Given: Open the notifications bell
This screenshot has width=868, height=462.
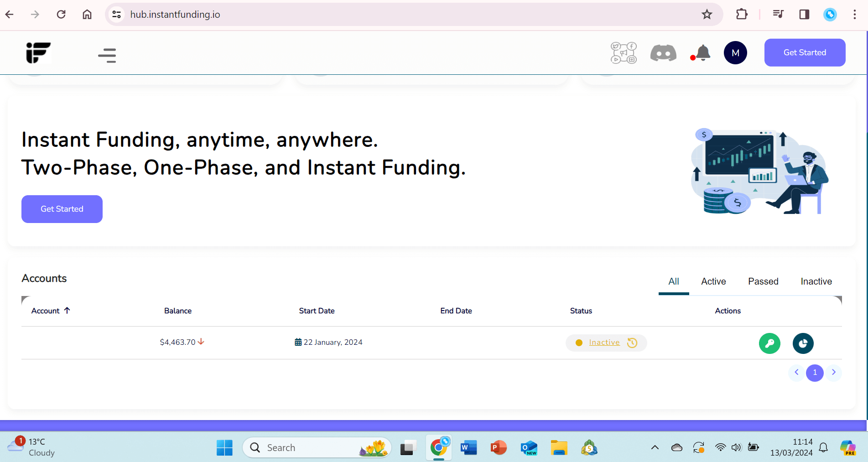Looking at the screenshot, I should 702,53.
